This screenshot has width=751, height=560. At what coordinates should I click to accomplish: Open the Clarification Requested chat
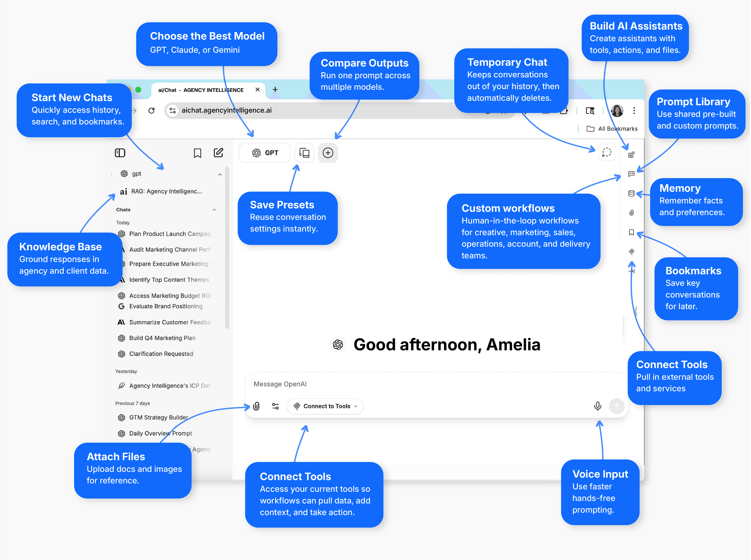coord(156,354)
